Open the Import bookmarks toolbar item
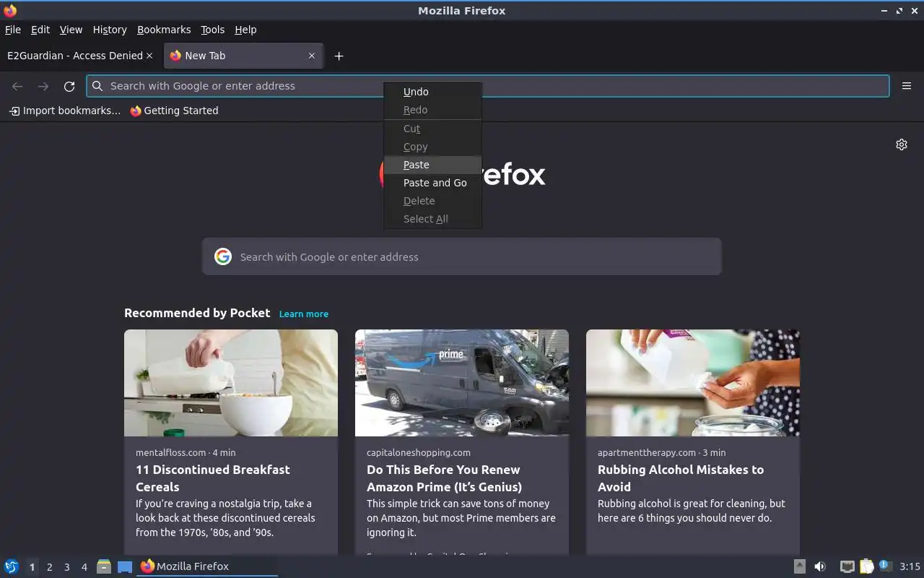Viewport: 924px width, 578px height. pyautogui.click(x=65, y=111)
